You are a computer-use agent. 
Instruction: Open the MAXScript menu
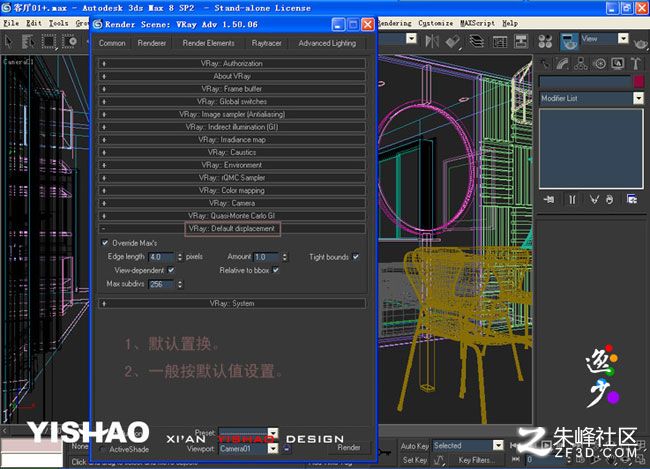(x=477, y=23)
